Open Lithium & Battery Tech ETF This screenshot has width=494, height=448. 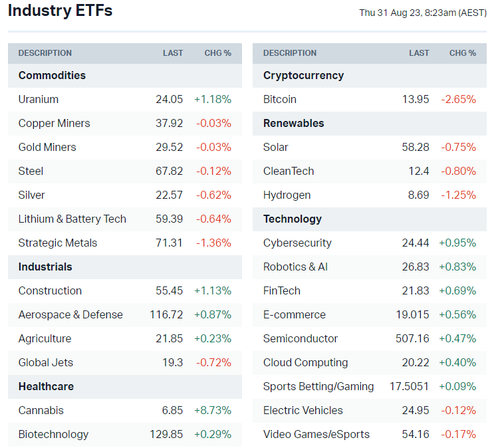coord(72,219)
